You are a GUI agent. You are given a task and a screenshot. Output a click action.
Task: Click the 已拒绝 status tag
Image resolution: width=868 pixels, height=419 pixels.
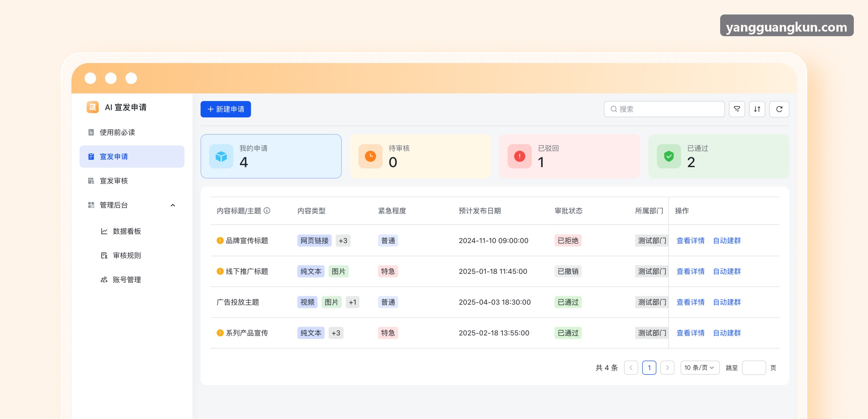click(x=568, y=241)
